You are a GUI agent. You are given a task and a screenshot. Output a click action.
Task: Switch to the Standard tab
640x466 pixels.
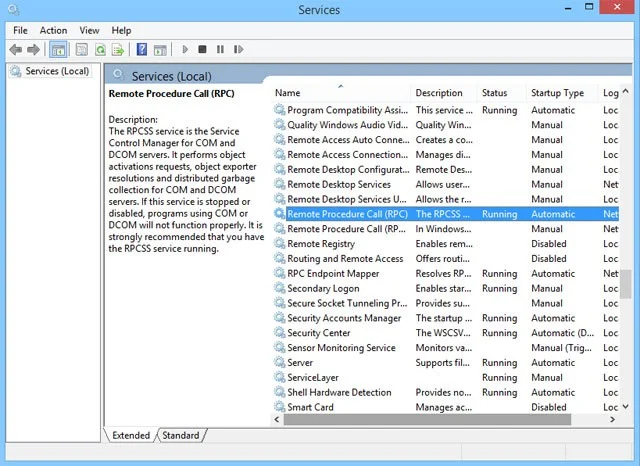coord(181,435)
